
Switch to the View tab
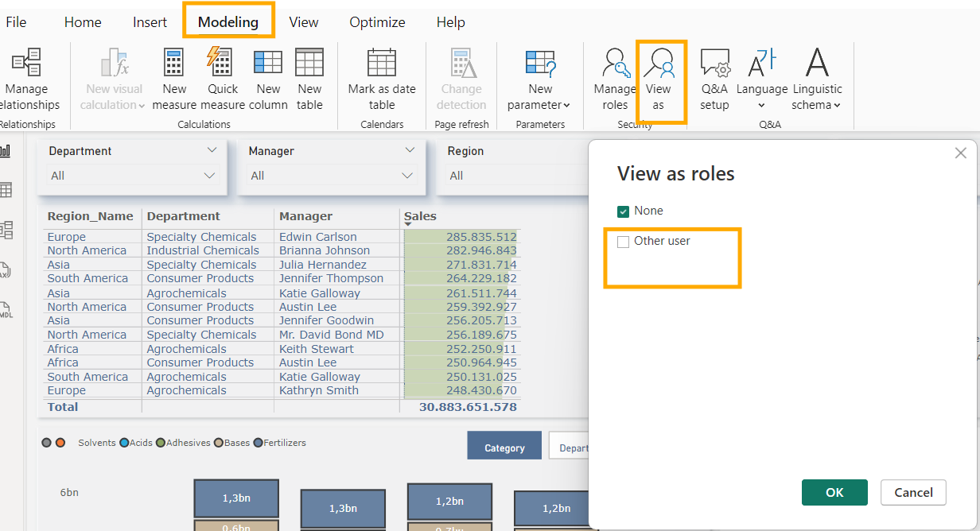[304, 22]
